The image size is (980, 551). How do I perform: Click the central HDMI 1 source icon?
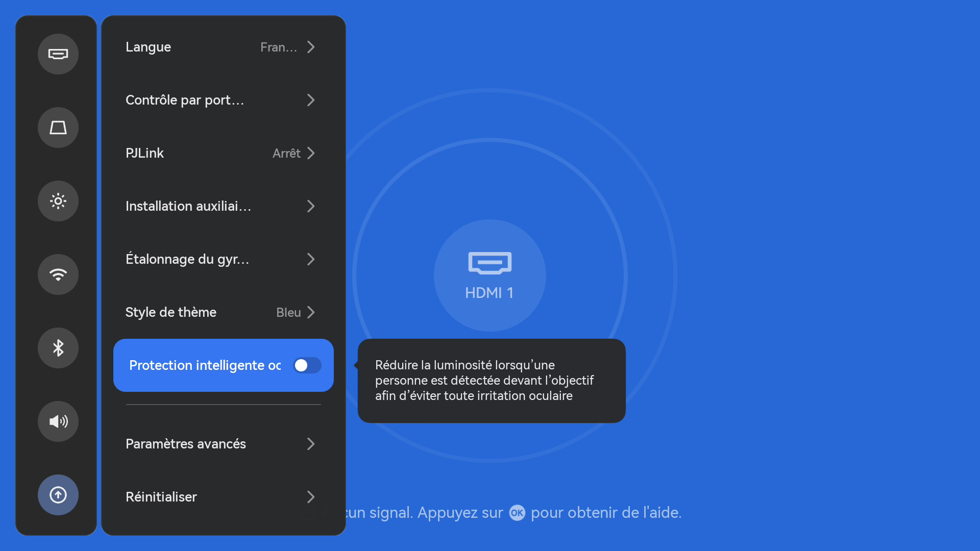click(x=489, y=275)
